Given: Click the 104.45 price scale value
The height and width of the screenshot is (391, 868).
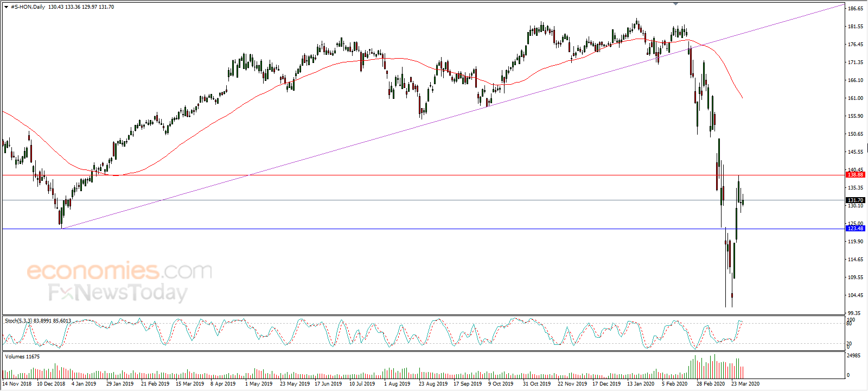Looking at the screenshot, I should [x=855, y=295].
